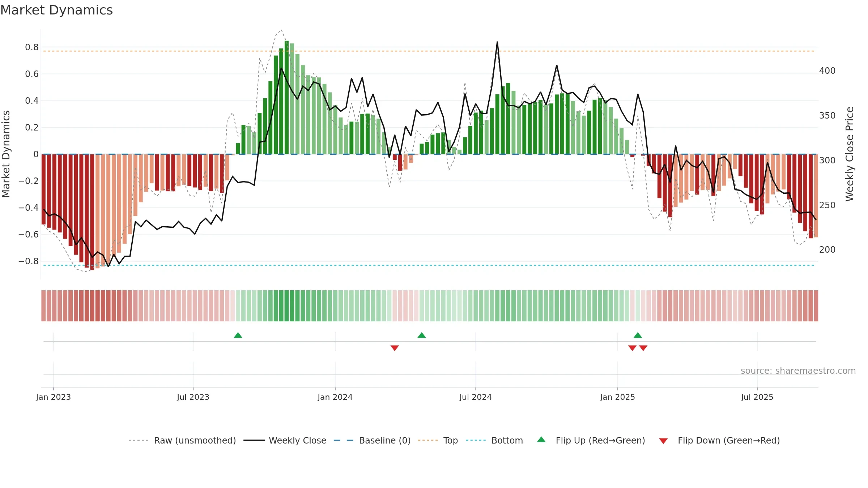Screen dimensions: 868x488
Task: Click the tallest dark green bar near the Top line
Action: (x=286, y=98)
